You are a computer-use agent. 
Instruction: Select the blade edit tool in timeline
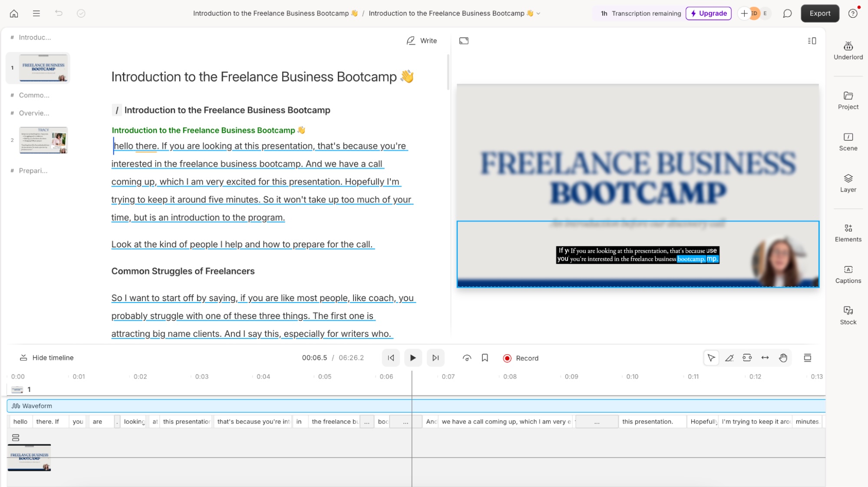(x=729, y=358)
